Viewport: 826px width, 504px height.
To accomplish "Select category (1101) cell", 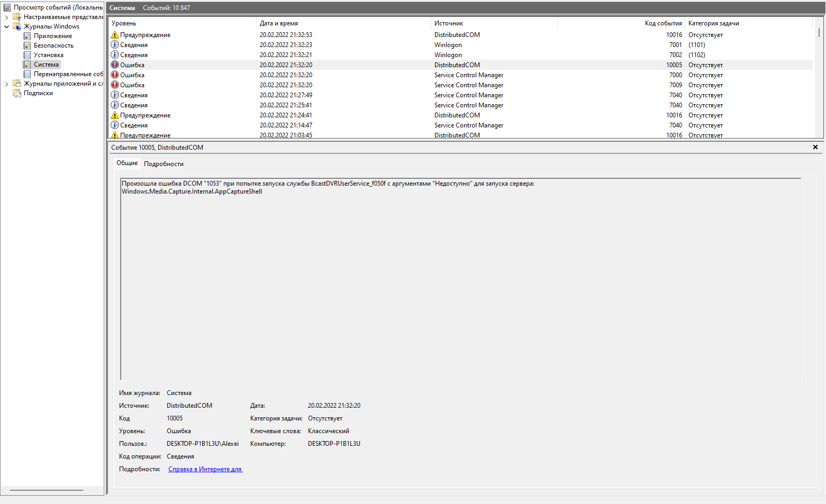I will pos(697,45).
